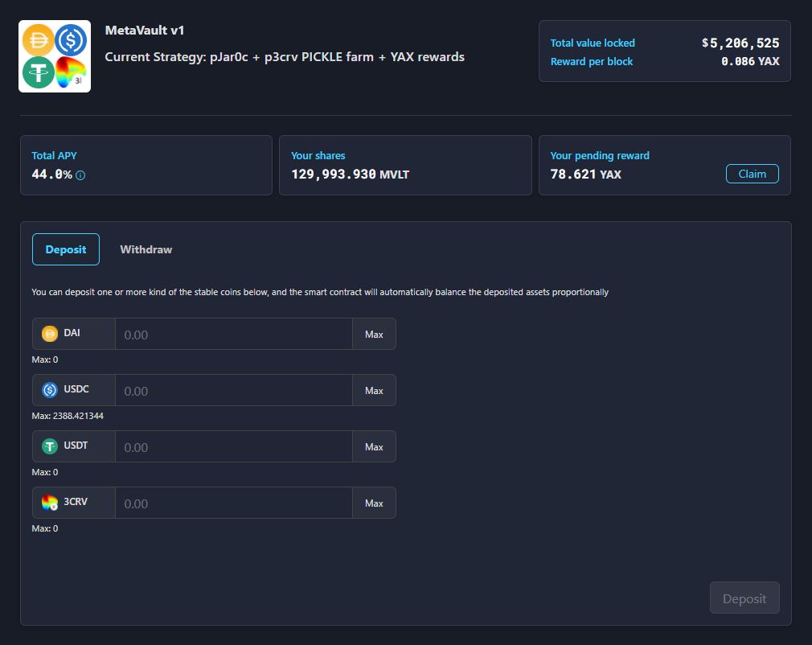
Task: Click the "Total APY" label
Action: pyautogui.click(x=54, y=155)
